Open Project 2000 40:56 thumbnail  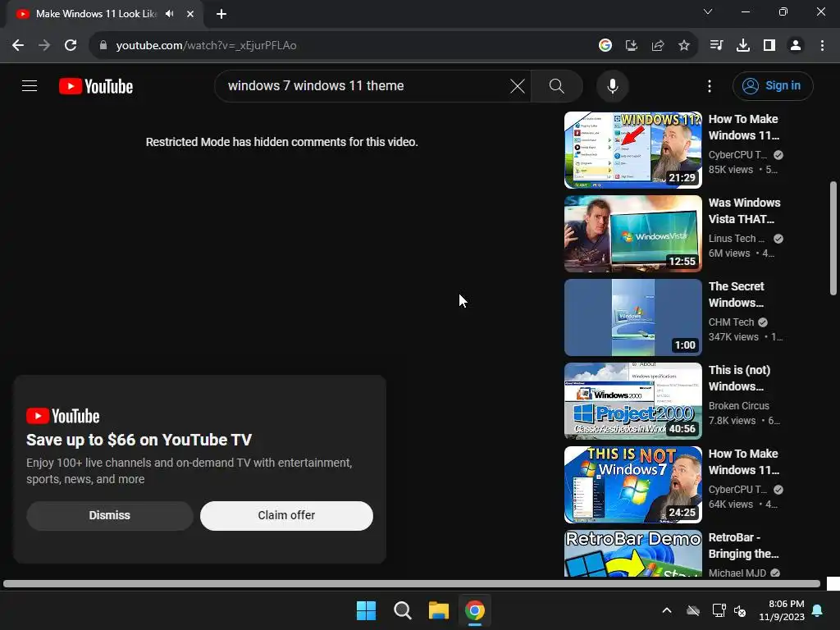[x=632, y=400]
